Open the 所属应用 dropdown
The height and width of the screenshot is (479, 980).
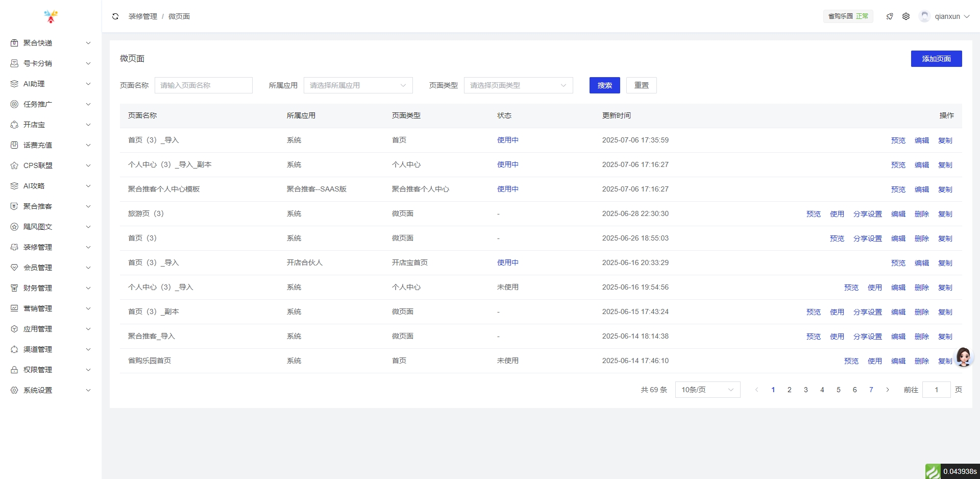click(358, 85)
